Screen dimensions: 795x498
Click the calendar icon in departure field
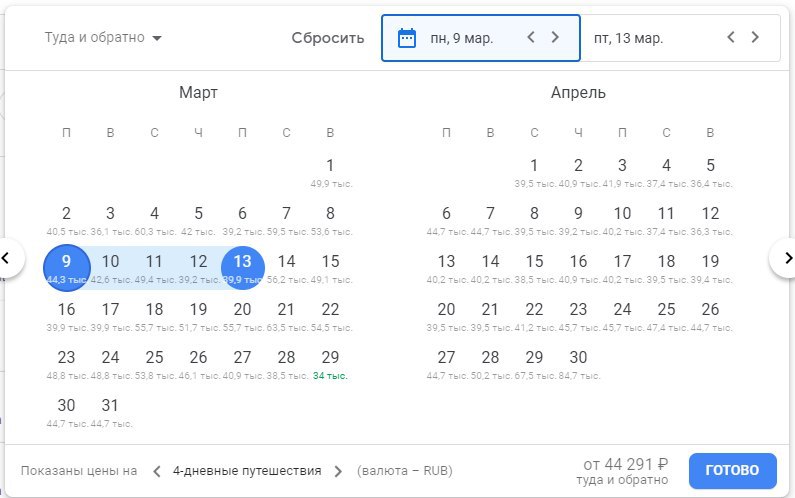pyautogui.click(x=407, y=38)
